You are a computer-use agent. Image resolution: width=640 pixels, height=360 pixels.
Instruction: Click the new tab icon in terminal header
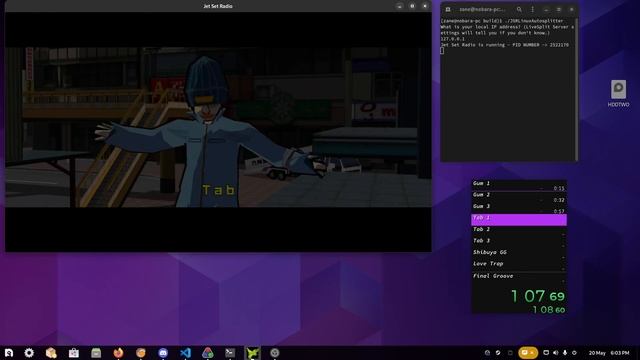(448, 9)
